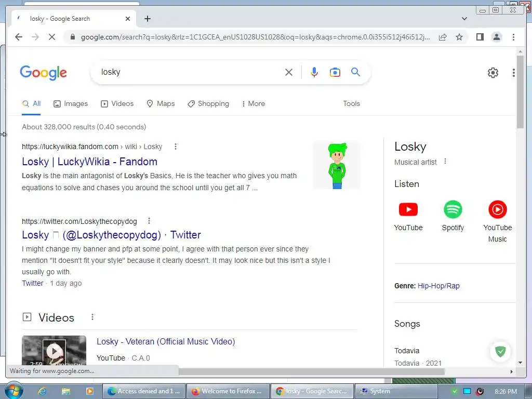
Task: Stop loading the page
Action: [x=52, y=37]
